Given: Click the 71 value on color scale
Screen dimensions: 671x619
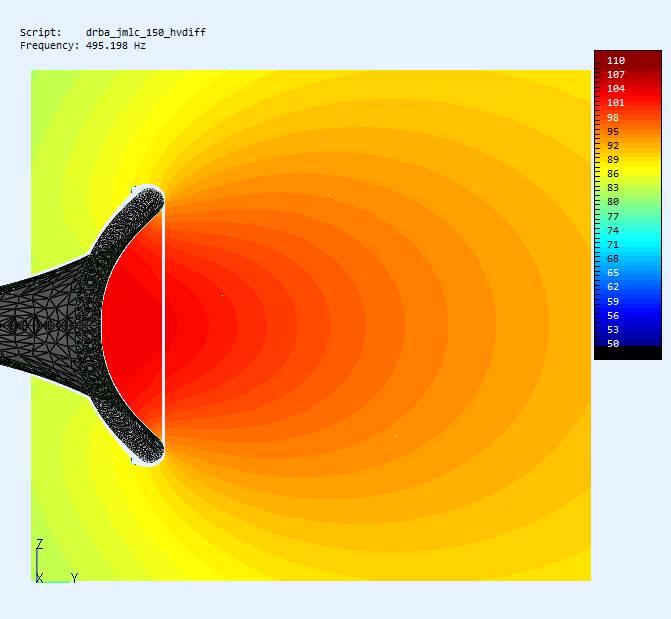Looking at the screenshot, I should 613,244.
